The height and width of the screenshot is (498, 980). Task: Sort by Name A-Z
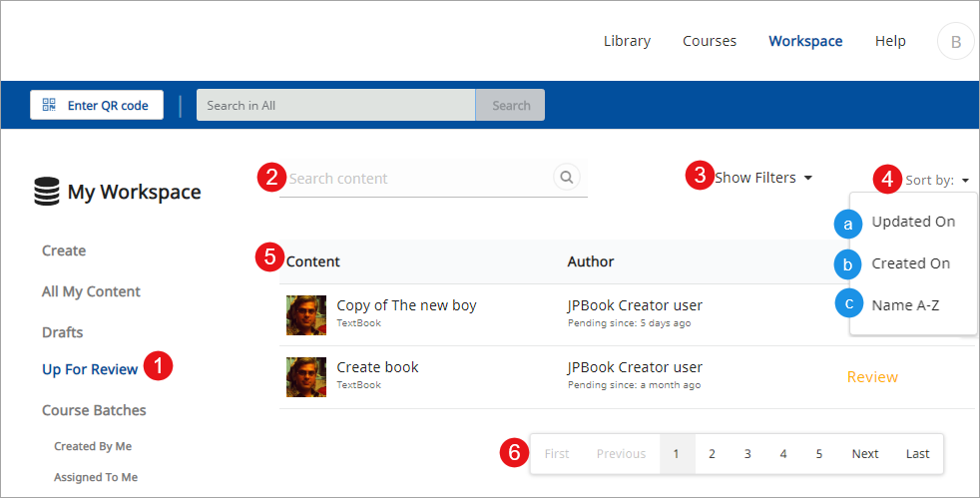coord(905,305)
